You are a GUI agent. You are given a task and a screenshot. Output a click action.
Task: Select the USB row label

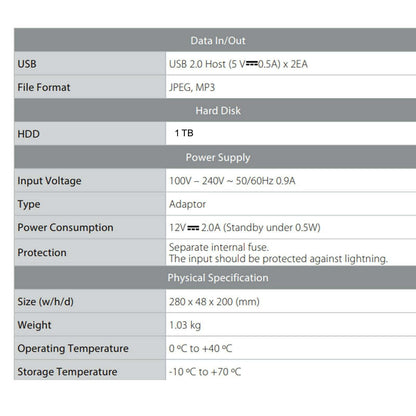coord(27,64)
